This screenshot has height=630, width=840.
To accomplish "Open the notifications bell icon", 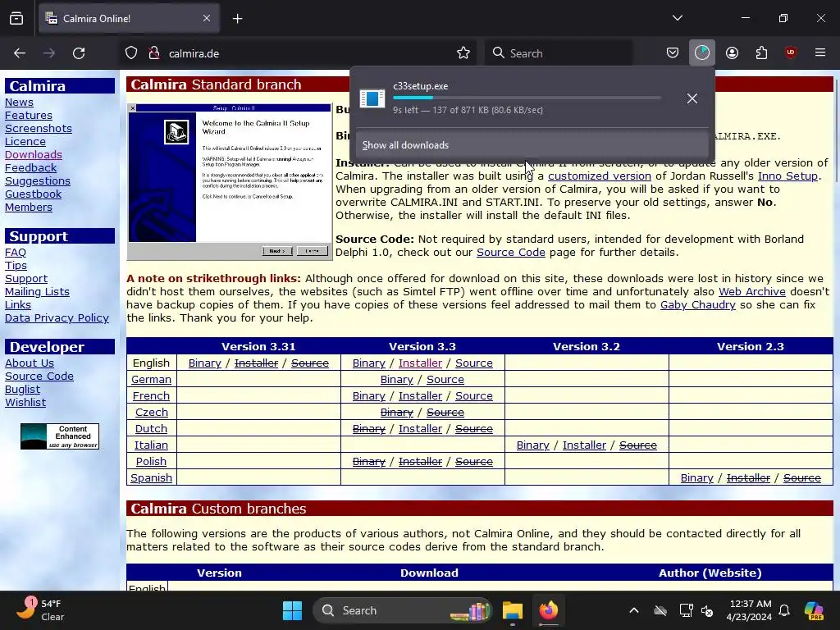I will [x=784, y=610].
